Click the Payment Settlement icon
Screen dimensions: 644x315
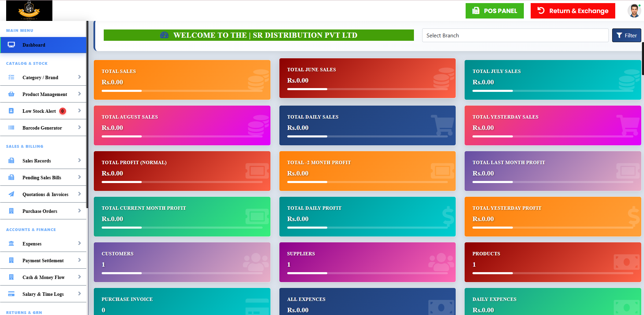click(x=11, y=261)
